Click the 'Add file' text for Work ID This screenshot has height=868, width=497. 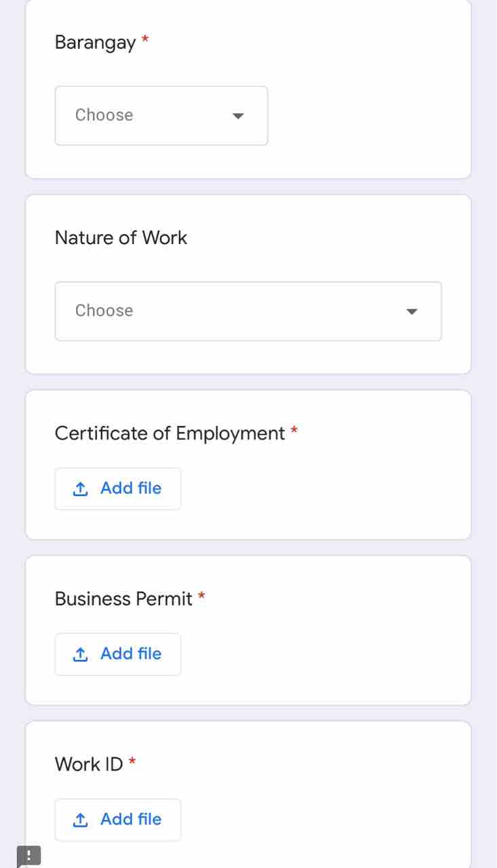(131, 819)
